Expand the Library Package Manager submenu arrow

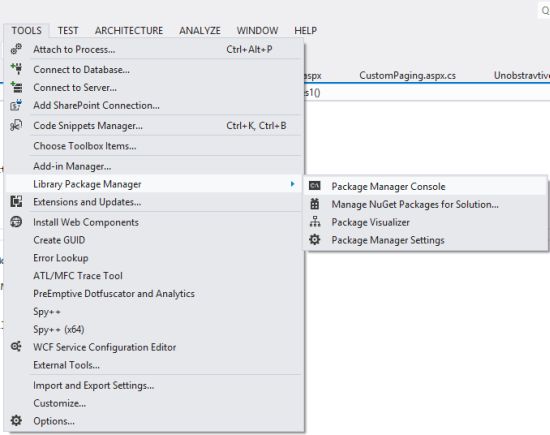point(292,184)
